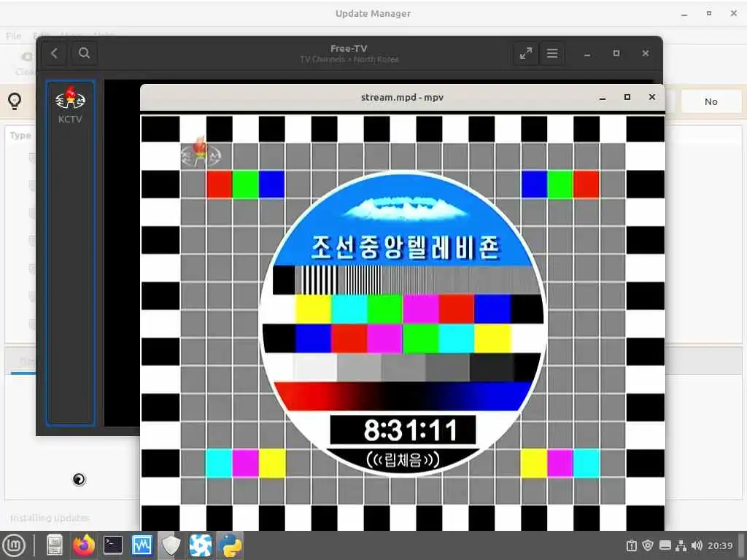
Task: Open the clipboard info tray icon
Action: [632, 545]
